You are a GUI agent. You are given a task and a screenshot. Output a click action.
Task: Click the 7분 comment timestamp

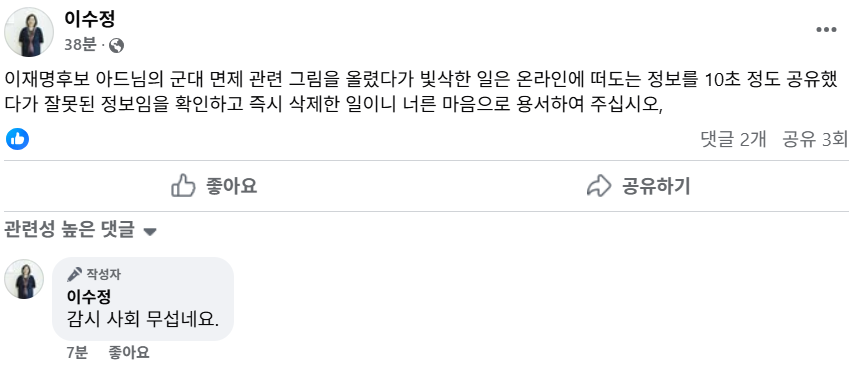(x=77, y=352)
